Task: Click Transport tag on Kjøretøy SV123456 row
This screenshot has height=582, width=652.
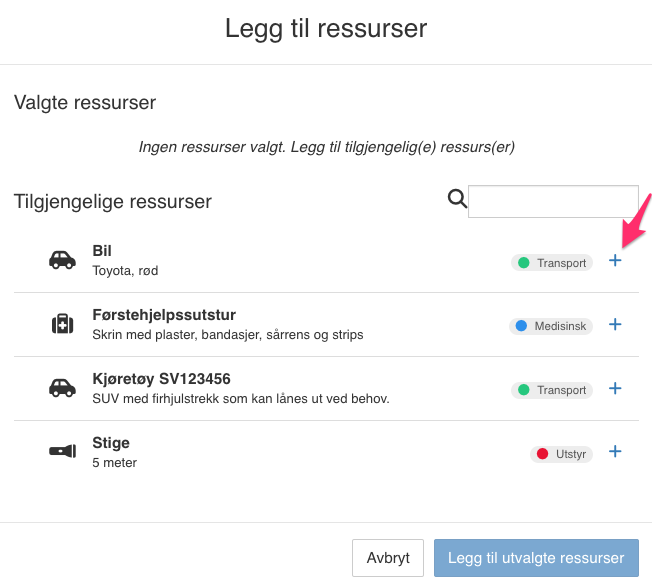Action: (x=552, y=390)
